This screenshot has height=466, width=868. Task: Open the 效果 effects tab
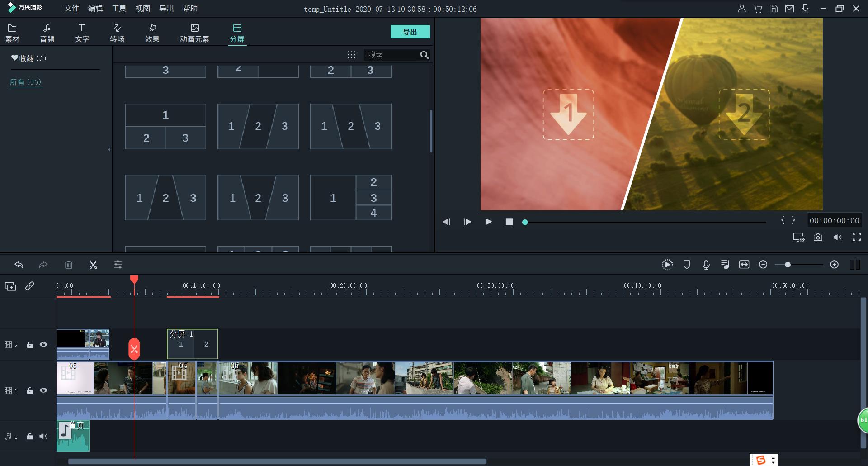(x=152, y=33)
